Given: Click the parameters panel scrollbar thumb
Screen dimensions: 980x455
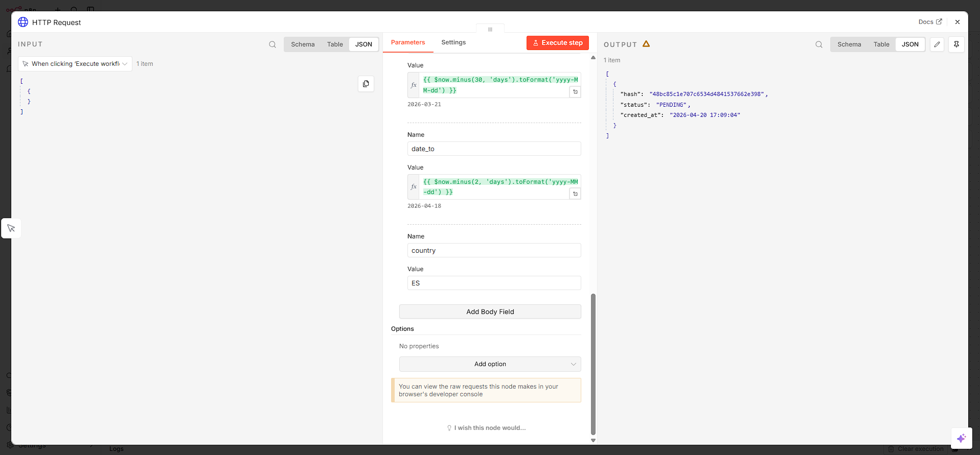Looking at the screenshot, I should tap(593, 364).
